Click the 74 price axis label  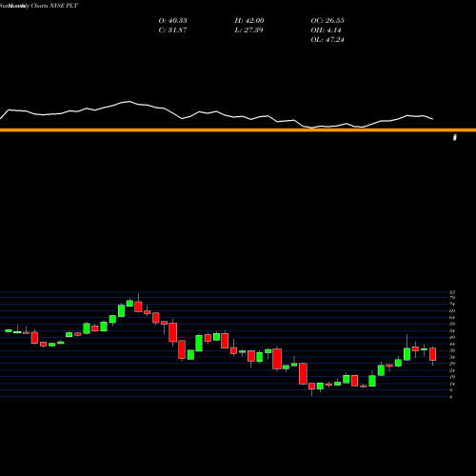pos(452,305)
